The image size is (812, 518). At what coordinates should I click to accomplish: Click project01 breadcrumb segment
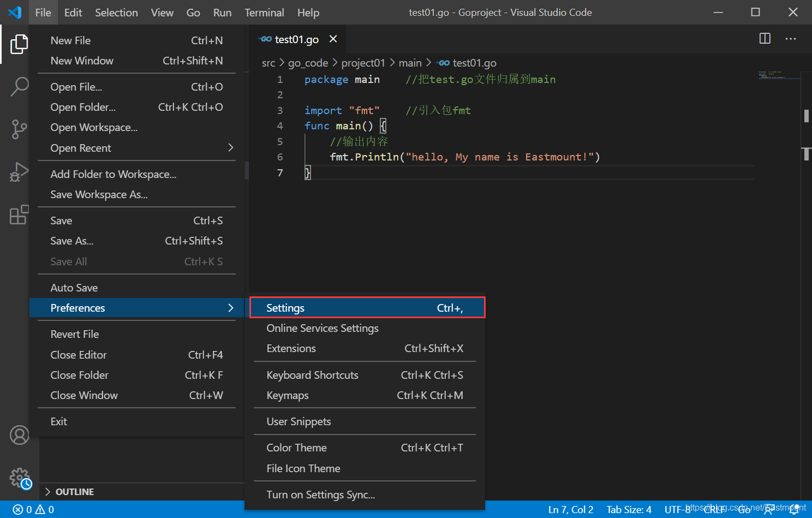(x=363, y=63)
